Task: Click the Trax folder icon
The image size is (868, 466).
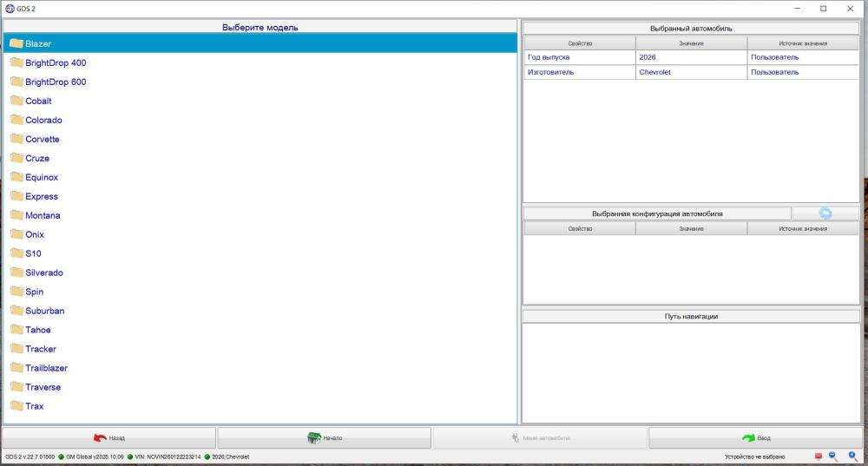Action: pos(16,405)
